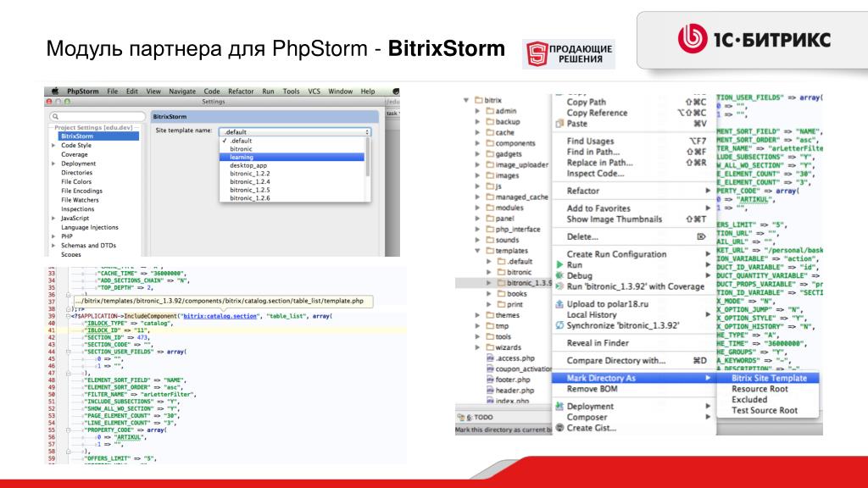Click the Settings search field
868x488 pixels.
[98, 117]
